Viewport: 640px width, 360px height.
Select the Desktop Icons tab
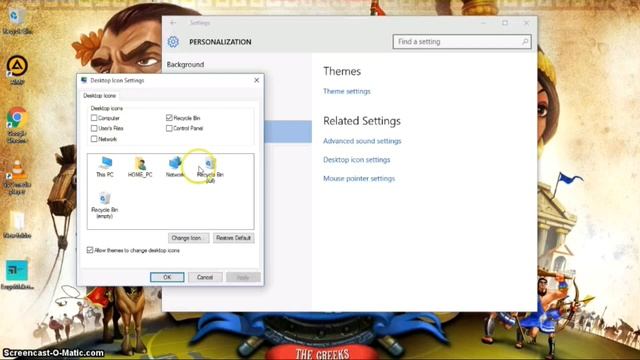pos(100,96)
